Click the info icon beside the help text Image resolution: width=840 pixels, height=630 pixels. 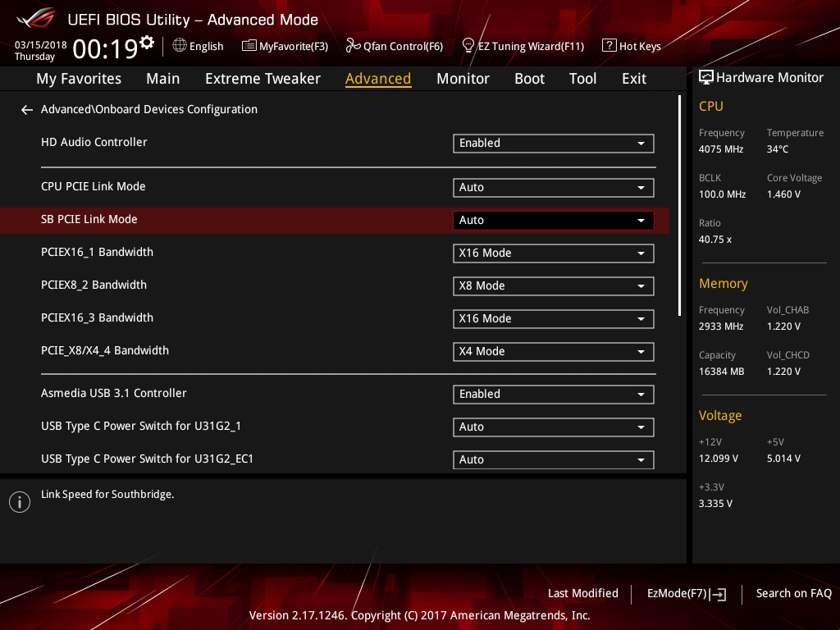coord(20,502)
